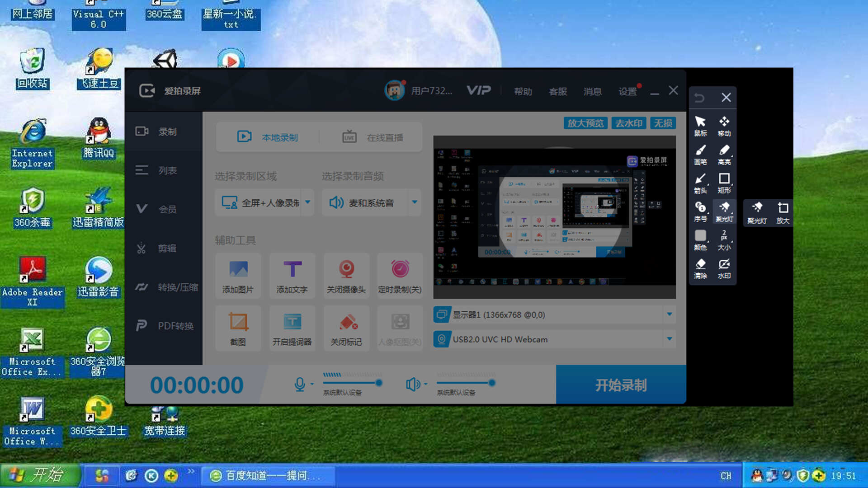Select the 箭头 arrow tool
Screen dimensions: 868x488
[x=700, y=183]
